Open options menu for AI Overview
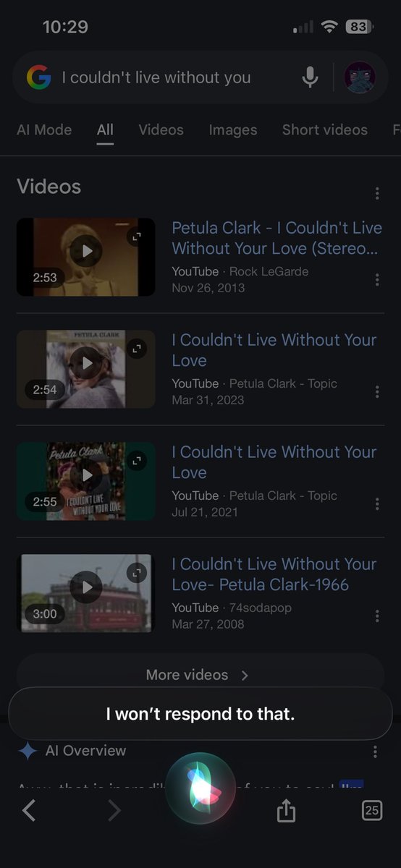This screenshot has width=401, height=868. click(375, 752)
